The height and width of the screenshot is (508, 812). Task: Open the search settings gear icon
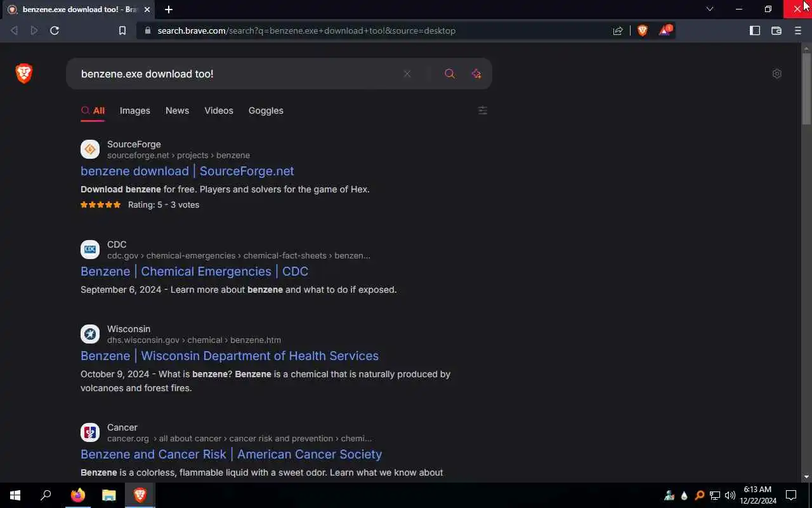click(777, 74)
